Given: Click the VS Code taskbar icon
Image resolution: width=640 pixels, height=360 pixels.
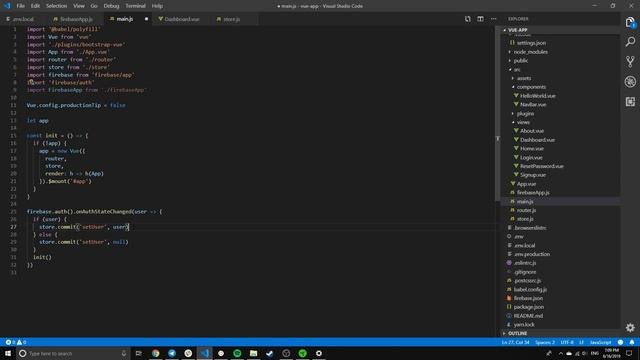Looking at the screenshot, I should pos(204,353).
